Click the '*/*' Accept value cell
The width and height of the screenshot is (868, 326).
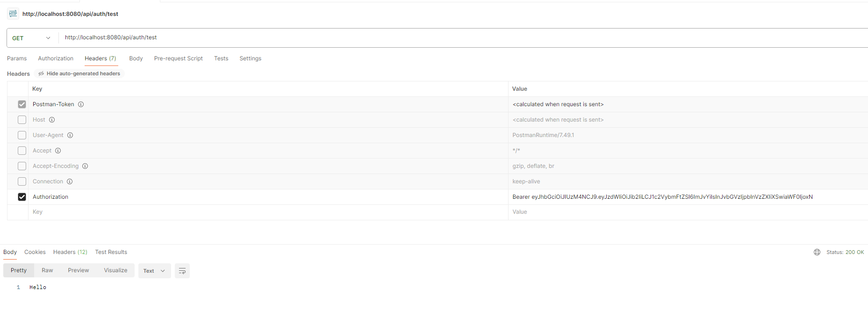[x=688, y=151]
